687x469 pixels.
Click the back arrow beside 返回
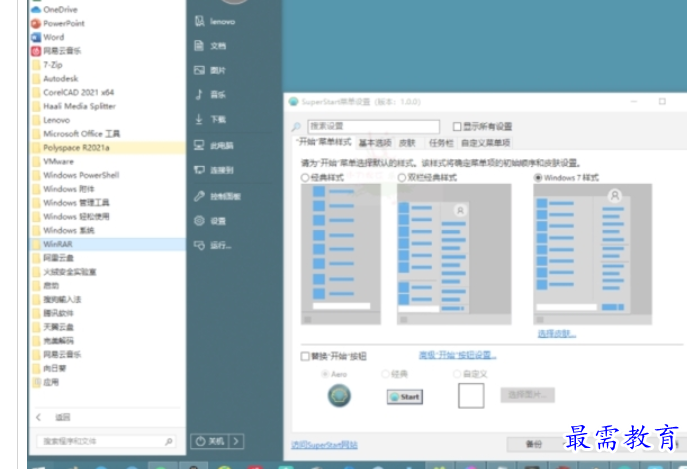click(x=39, y=417)
